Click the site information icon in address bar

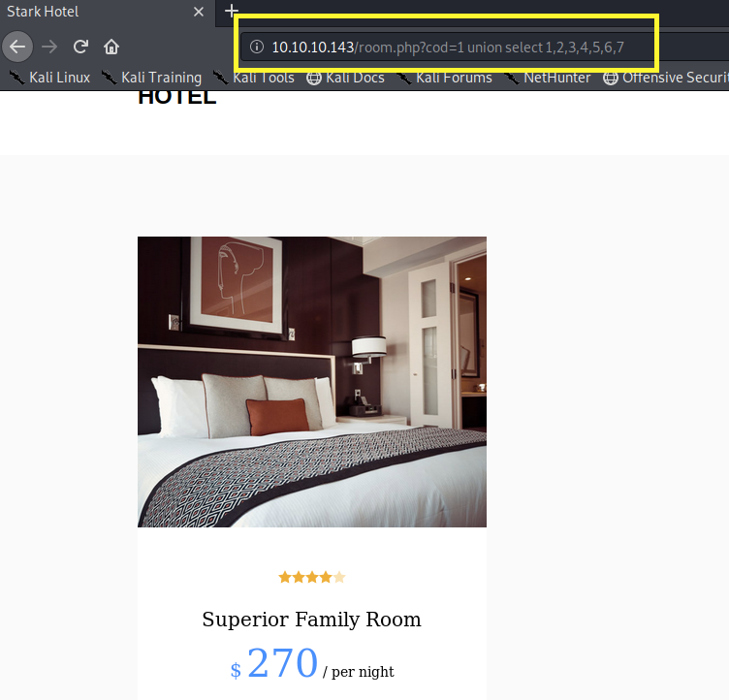pyautogui.click(x=257, y=47)
